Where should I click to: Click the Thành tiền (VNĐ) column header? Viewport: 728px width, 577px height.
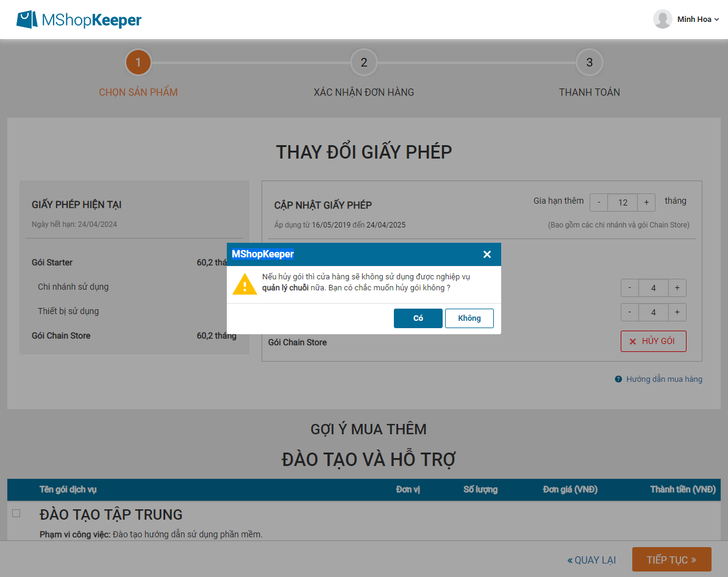point(682,489)
